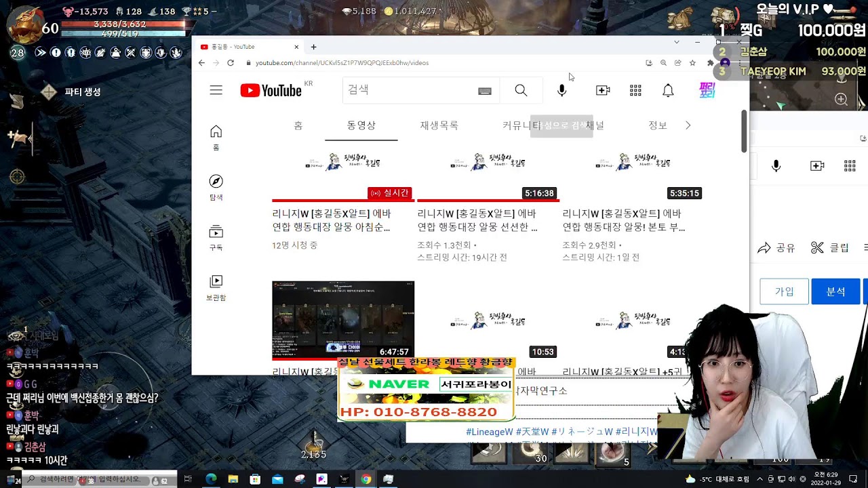This screenshot has height=488, width=868.
Task: Open the 재생목록 tab
Action: coord(439,125)
